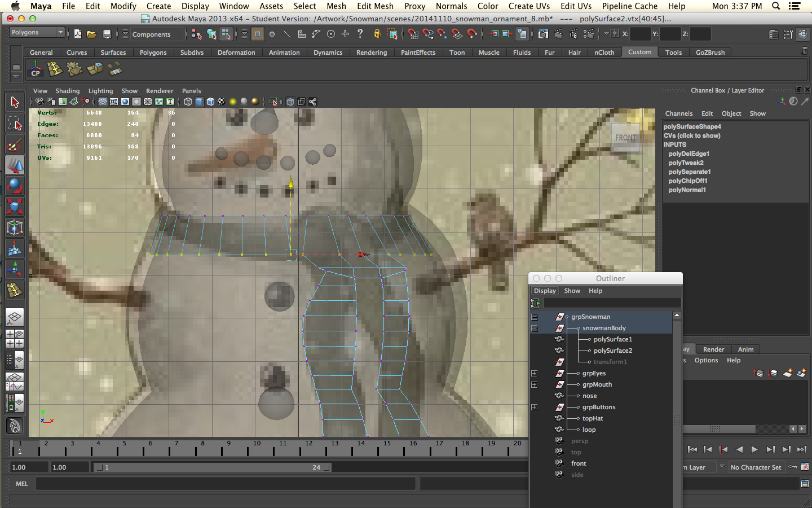Activate the Move tool in toolbox
The width and height of the screenshot is (812, 508).
click(x=15, y=165)
